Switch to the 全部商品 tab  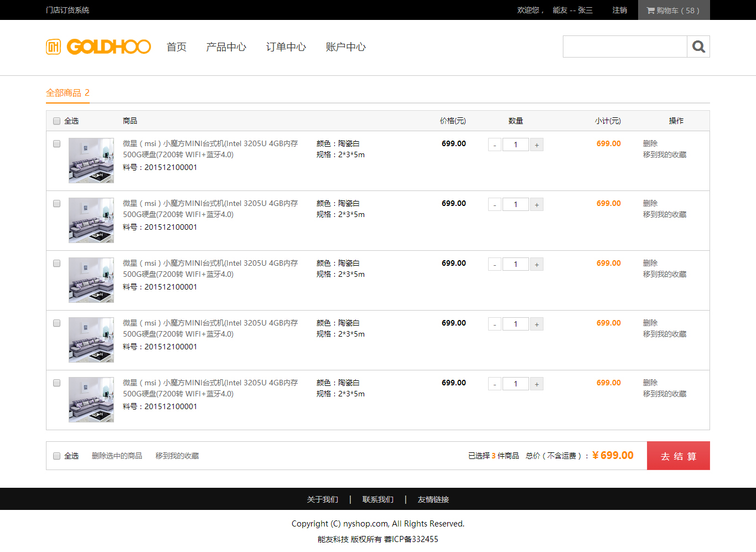pos(68,93)
